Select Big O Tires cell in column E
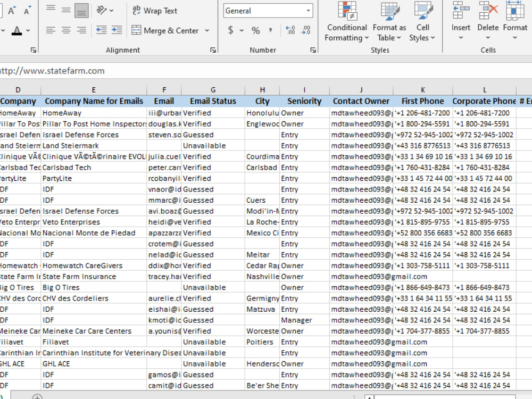The image size is (532, 399). pos(94,287)
